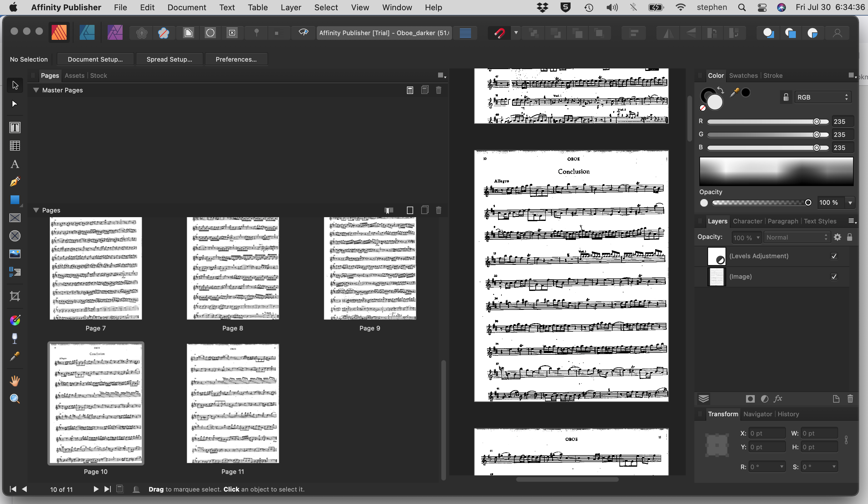
Task: Open the Normal blend mode dropdown
Action: (x=797, y=237)
